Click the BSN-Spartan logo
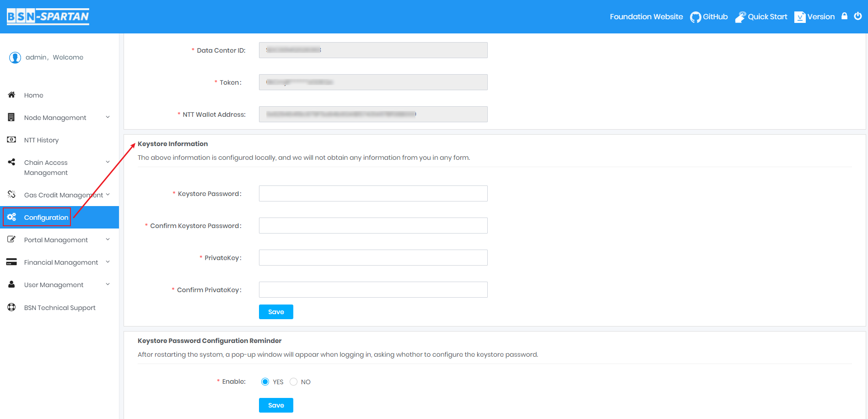The width and height of the screenshot is (868, 419). (x=48, y=16)
